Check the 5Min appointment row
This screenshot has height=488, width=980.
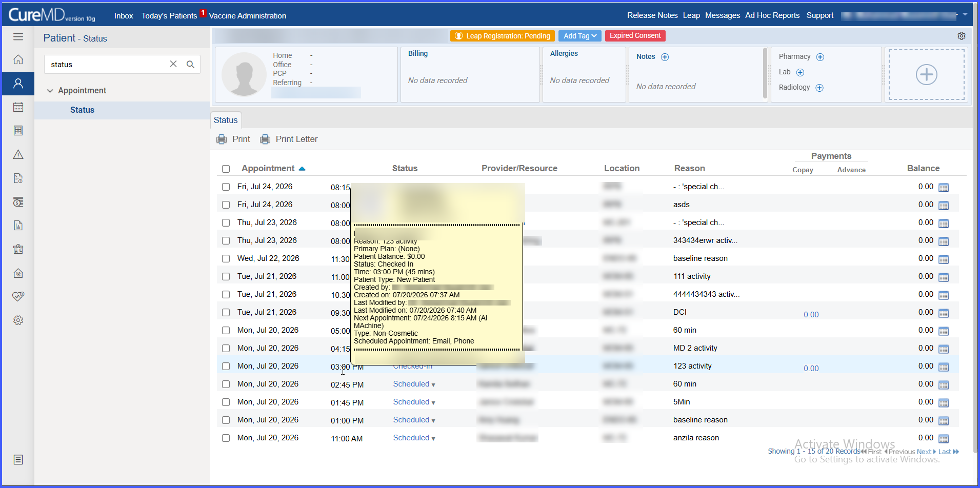coord(226,402)
